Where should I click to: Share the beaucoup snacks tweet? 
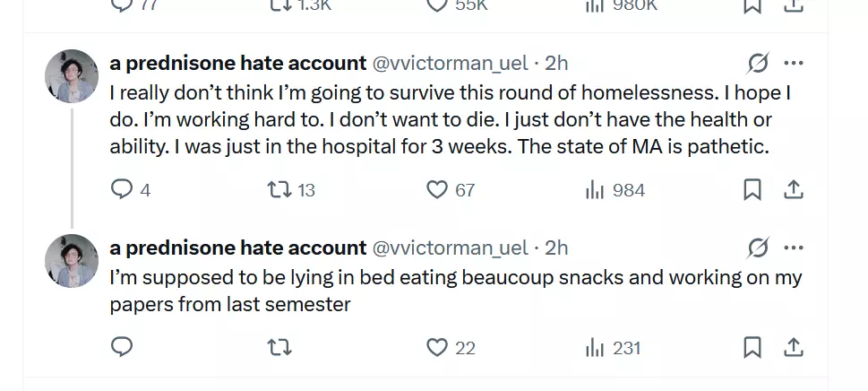794,348
